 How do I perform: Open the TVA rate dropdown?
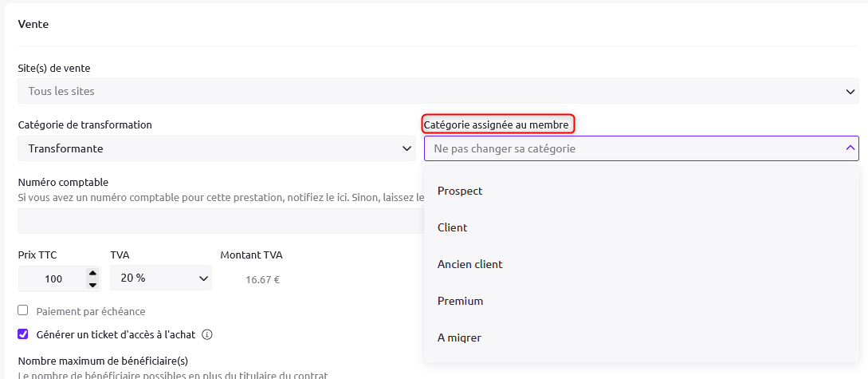(161, 278)
